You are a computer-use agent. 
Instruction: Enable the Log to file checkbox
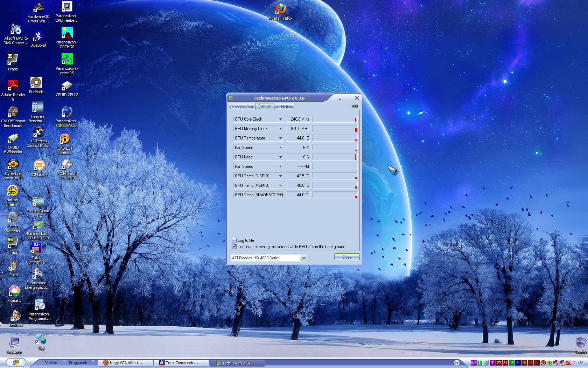(x=234, y=240)
